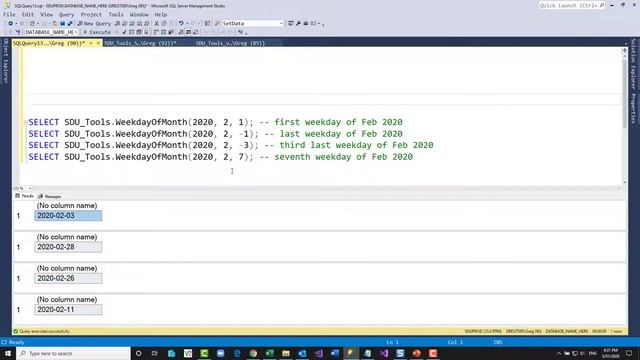The width and height of the screenshot is (640, 360).
Task: Open Google Chrome from the taskbar
Action: (x=253, y=353)
